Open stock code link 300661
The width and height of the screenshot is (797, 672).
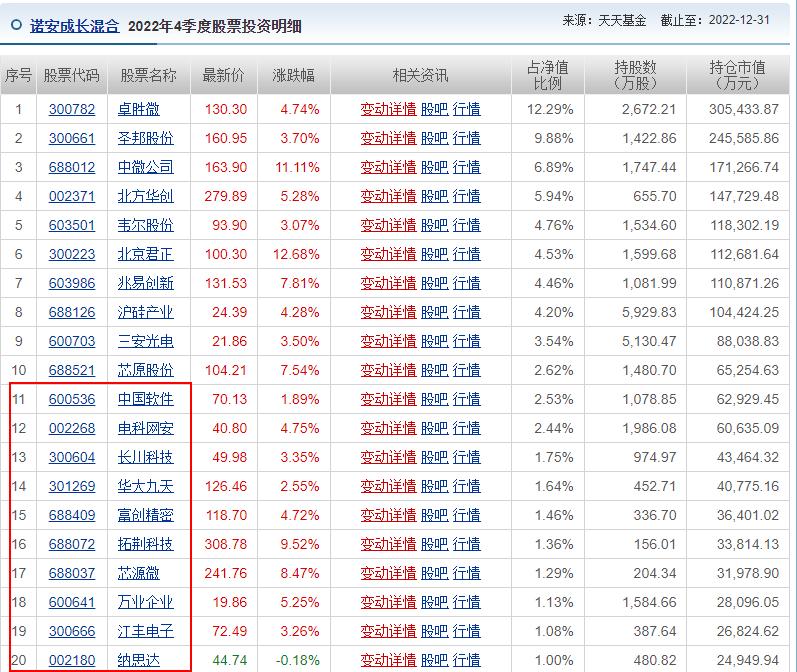72,138
